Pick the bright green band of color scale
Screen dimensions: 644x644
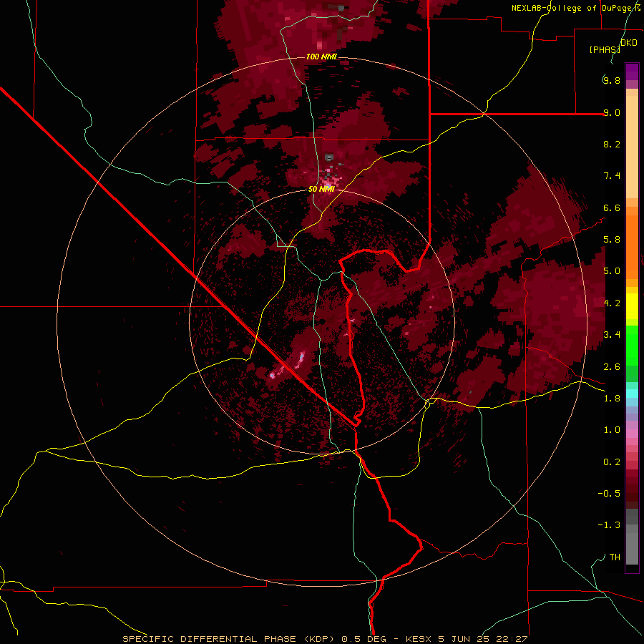[632, 346]
